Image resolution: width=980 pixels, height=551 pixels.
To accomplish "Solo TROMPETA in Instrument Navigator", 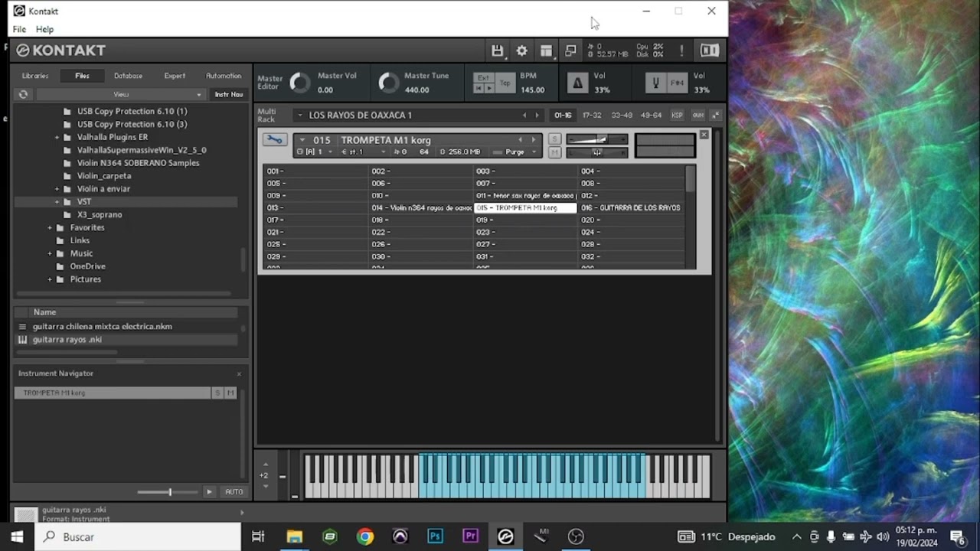I will point(217,393).
